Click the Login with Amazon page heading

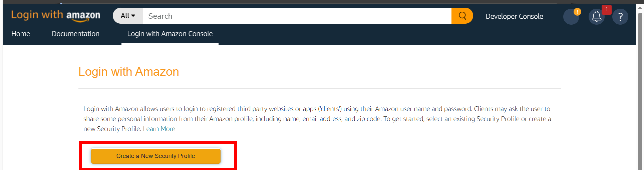click(x=129, y=72)
